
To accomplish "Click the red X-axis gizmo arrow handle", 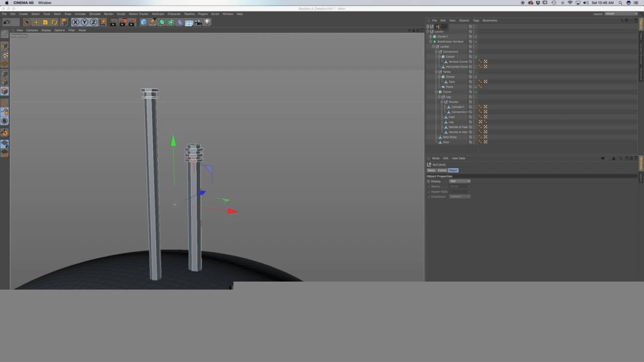I will point(232,211).
